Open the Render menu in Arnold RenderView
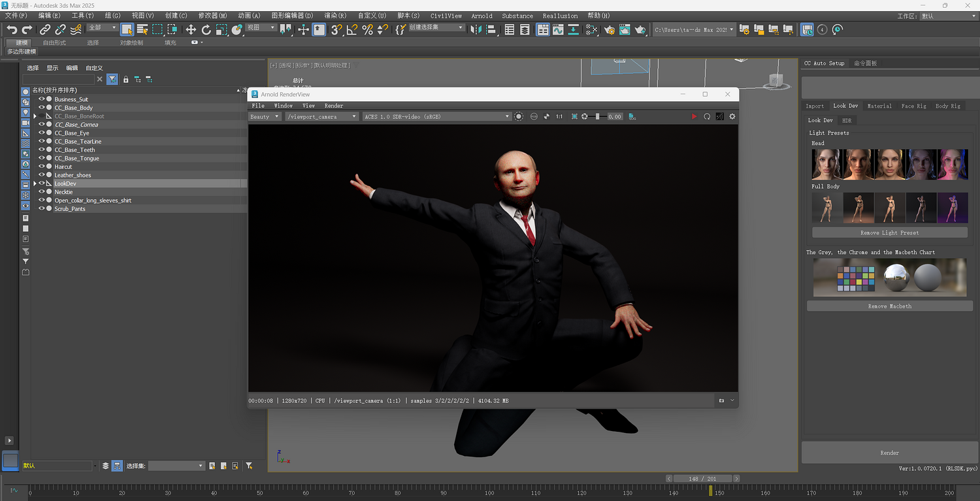The image size is (980, 501). [x=334, y=105]
